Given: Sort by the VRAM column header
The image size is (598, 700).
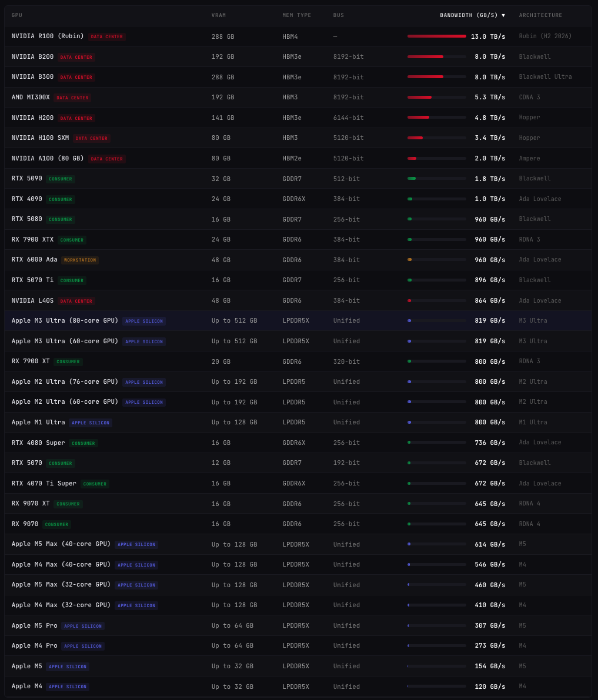Looking at the screenshot, I should [x=218, y=15].
